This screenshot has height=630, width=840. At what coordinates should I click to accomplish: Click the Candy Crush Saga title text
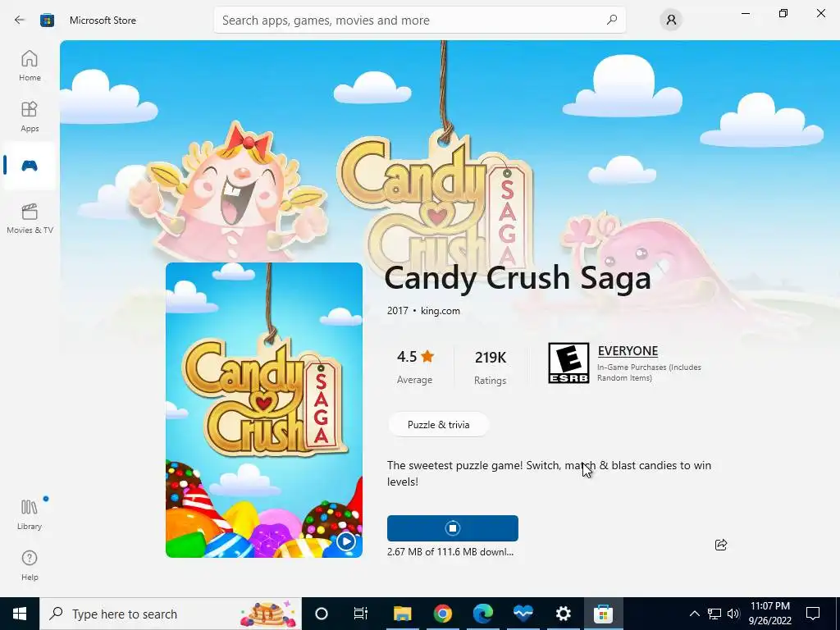(518, 278)
